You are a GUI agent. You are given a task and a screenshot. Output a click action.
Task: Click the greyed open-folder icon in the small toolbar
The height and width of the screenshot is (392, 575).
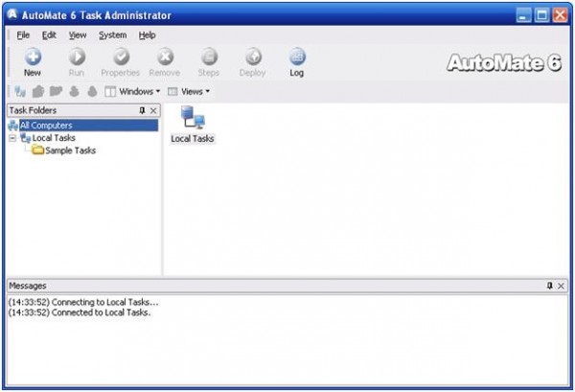56,91
